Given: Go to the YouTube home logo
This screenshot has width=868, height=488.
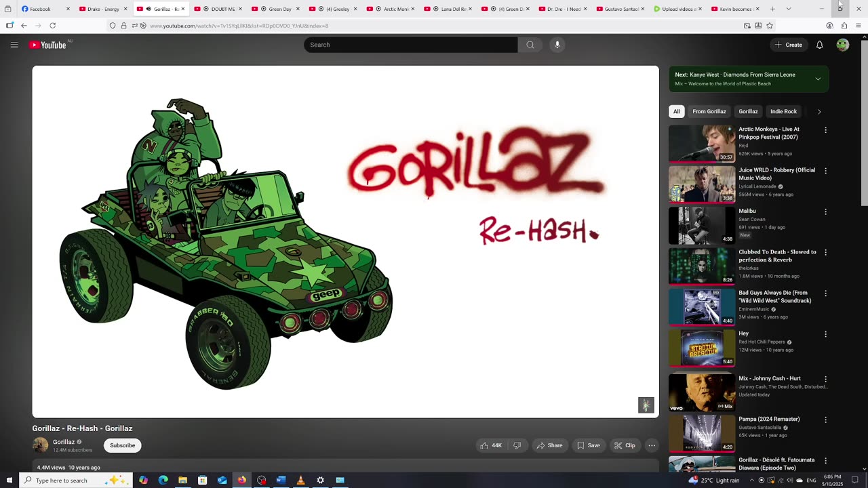Looking at the screenshot, I should click(x=47, y=45).
